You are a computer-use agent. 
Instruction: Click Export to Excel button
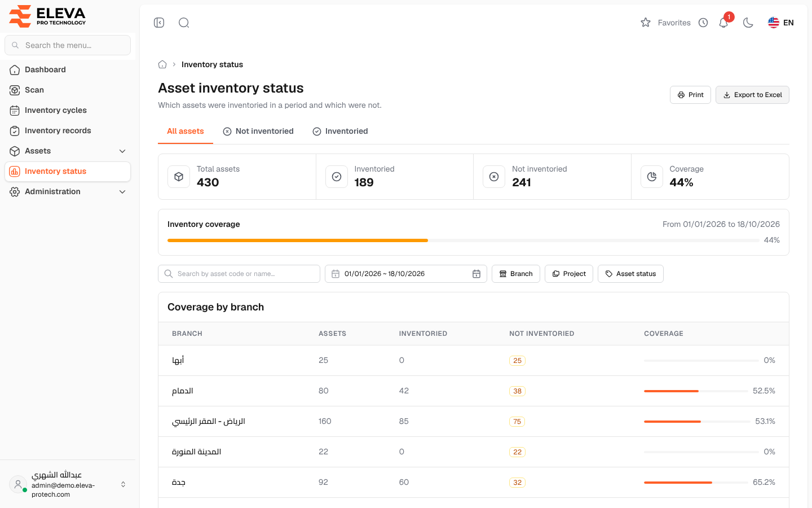(752, 95)
